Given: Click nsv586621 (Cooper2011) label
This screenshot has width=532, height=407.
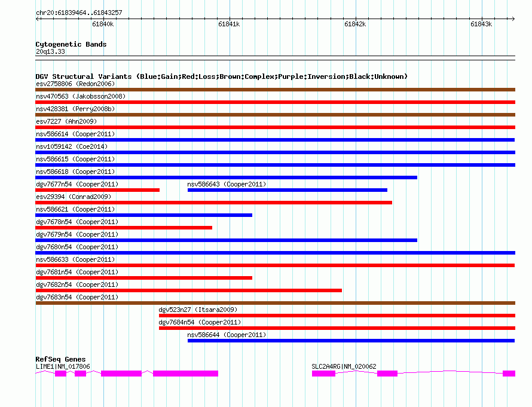Looking at the screenshot, I should [75, 209].
